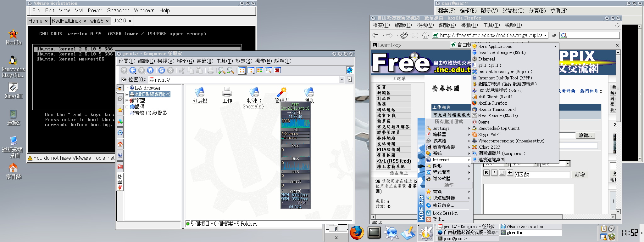Open the Konqueror location bar dropdown arrow
The height and width of the screenshot is (242, 644).
click(x=342, y=80)
